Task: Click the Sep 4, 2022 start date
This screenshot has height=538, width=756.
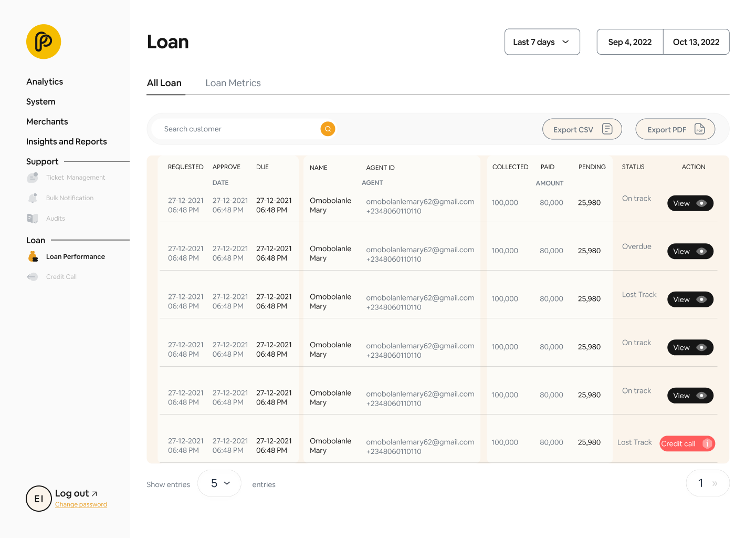Action: (630, 42)
